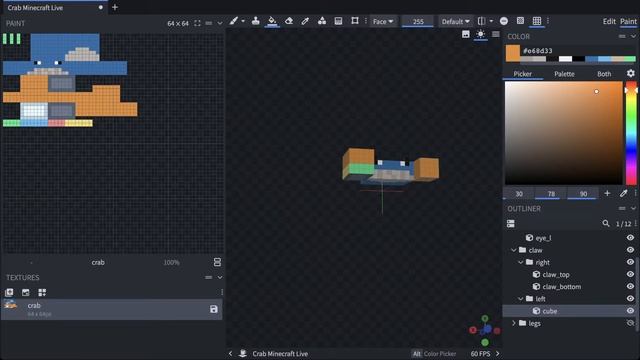Image resolution: width=640 pixels, height=360 pixels.
Task: Toggle visibility of claw_bottom
Action: tap(630, 287)
